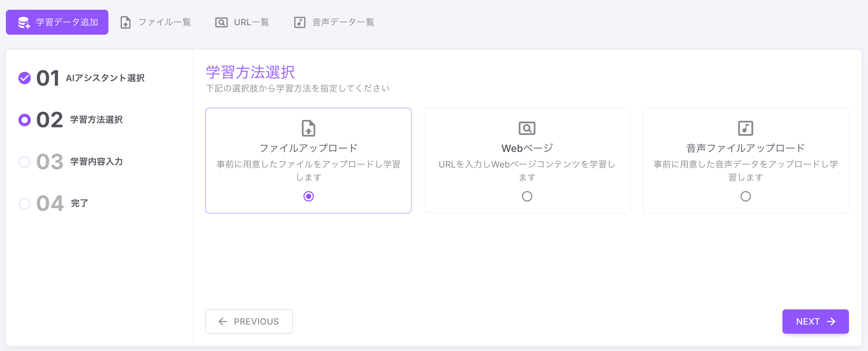Click the NEXT button
The image size is (868, 351).
pyautogui.click(x=816, y=322)
